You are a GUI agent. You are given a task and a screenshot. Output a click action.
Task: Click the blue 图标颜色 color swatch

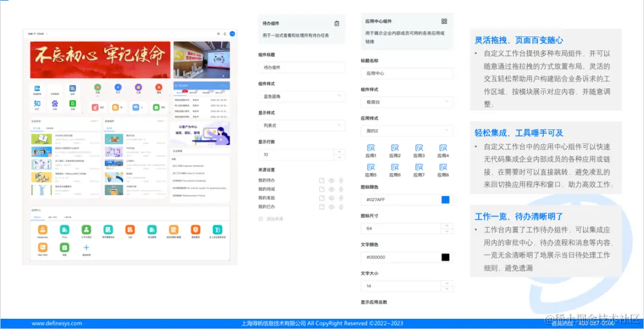445,200
